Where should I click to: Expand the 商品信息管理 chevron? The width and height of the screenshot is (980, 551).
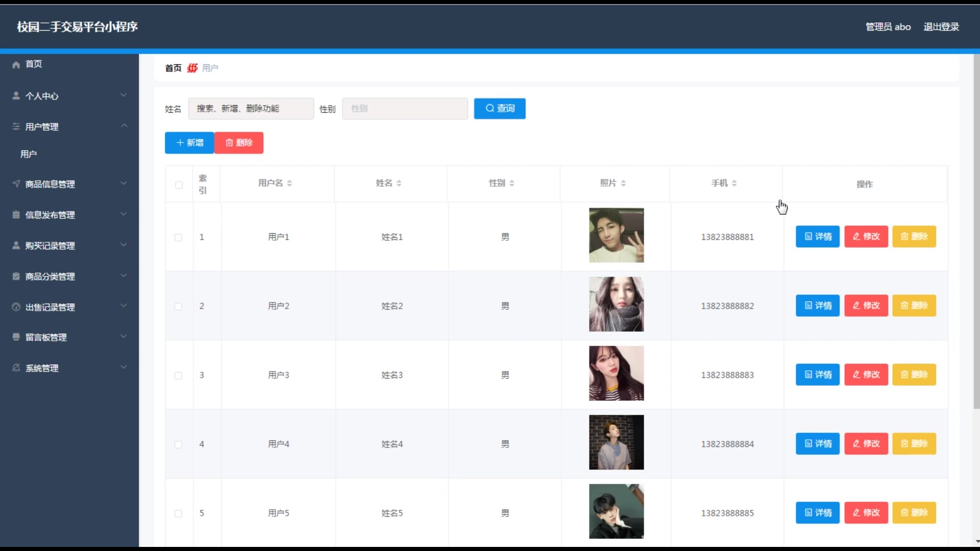[x=124, y=183]
